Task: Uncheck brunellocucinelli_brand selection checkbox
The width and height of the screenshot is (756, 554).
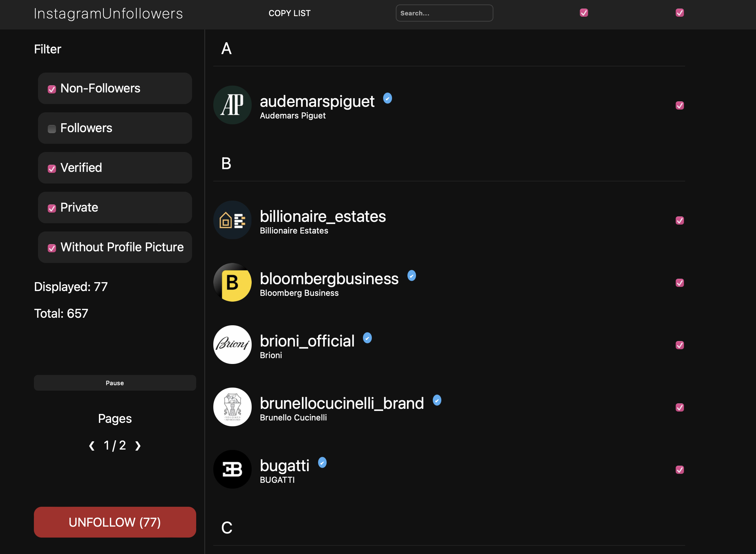Action: (x=680, y=407)
